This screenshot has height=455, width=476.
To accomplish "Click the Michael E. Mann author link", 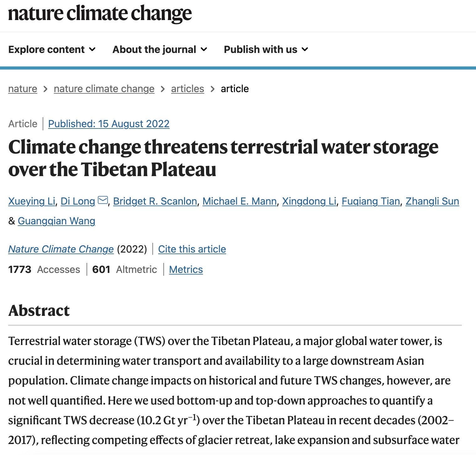I will click(x=240, y=201).
